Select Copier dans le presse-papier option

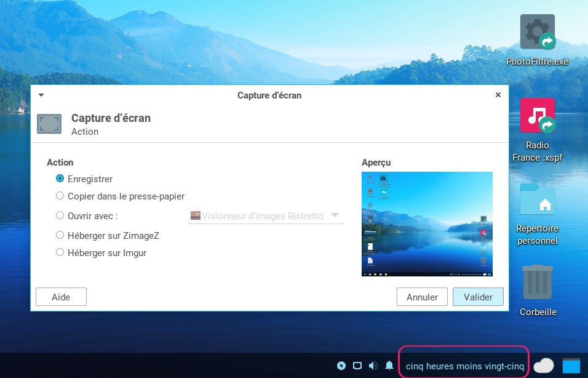pos(60,196)
